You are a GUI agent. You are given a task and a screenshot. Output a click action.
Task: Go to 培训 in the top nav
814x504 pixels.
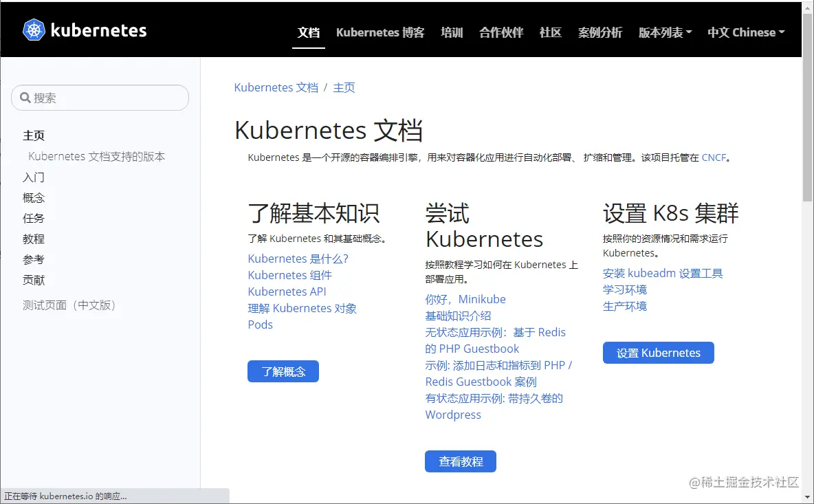(x=452, y=32)
